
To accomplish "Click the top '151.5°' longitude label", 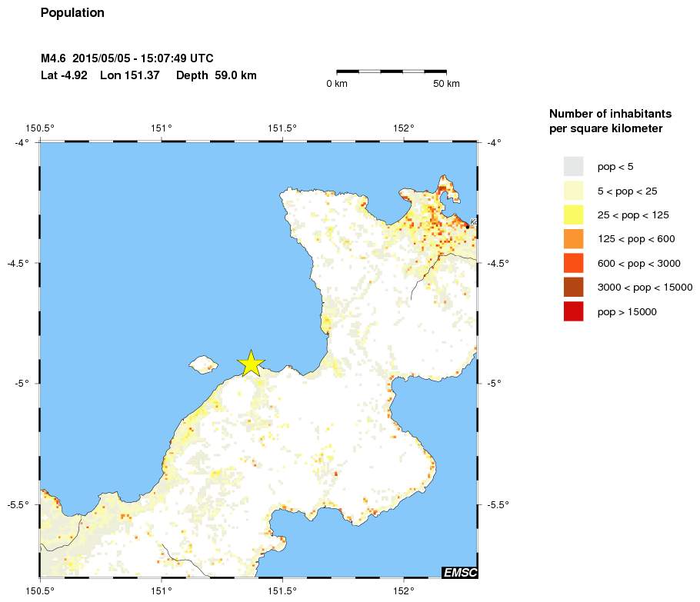I will click(x=282, y=128).
